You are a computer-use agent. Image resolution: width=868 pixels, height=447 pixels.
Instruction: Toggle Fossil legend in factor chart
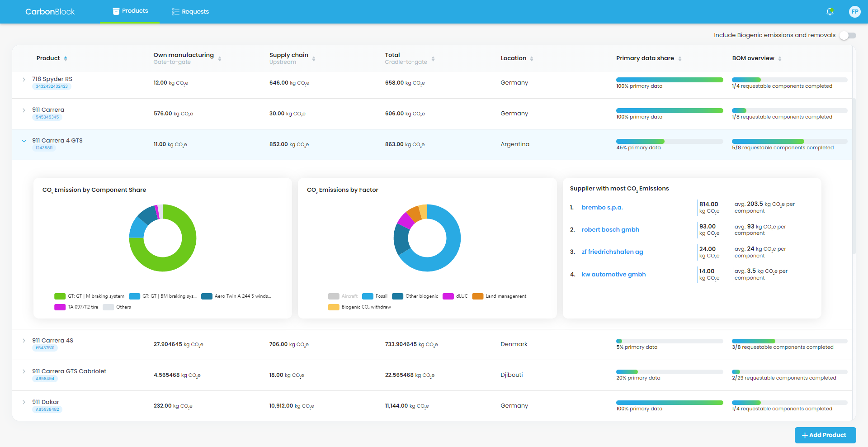[375, 296]
